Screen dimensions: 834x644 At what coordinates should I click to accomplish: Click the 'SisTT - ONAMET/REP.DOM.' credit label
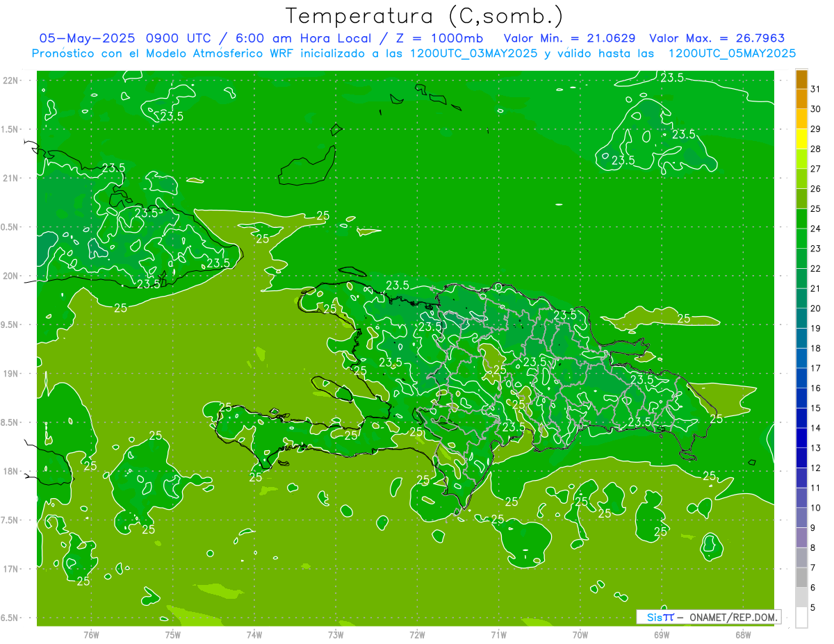coord(709,617)
